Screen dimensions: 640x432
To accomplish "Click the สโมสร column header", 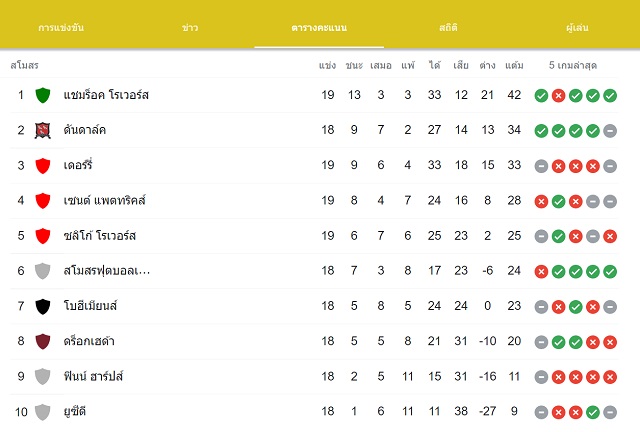I will pyautogui.click(x=24, y=65).
